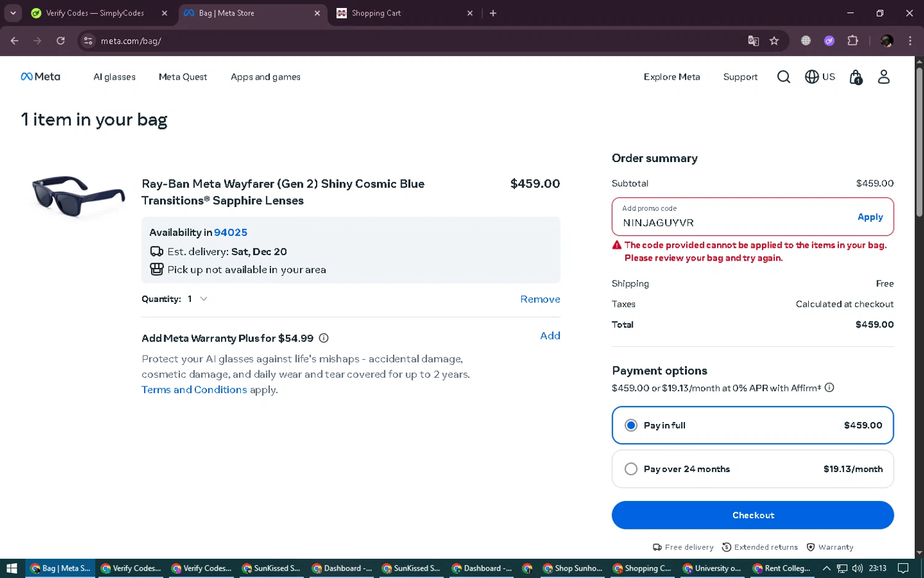Open the US region globe selector

point(820,77)
